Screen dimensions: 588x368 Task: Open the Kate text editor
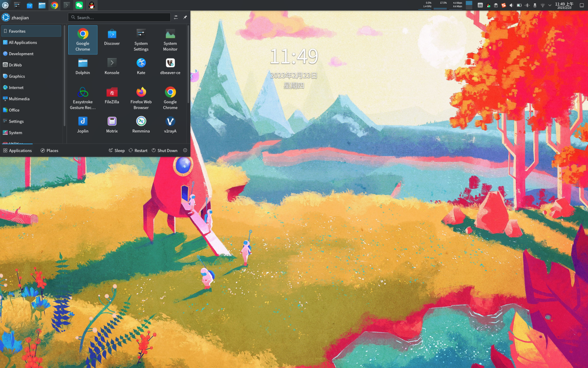(x=141, y=66)
